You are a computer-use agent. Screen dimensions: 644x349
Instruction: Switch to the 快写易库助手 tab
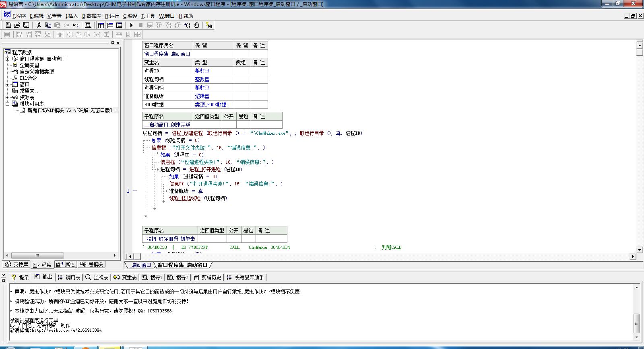(x=245, y=277)
